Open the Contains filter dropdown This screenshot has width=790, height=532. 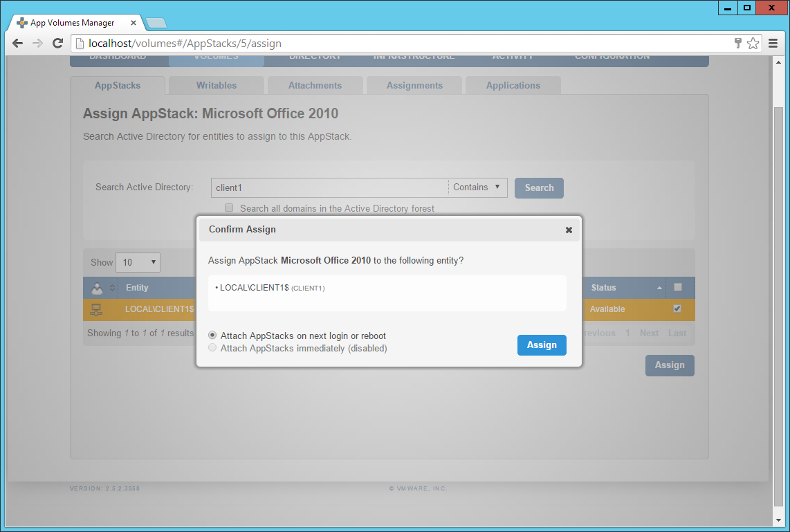477,187
